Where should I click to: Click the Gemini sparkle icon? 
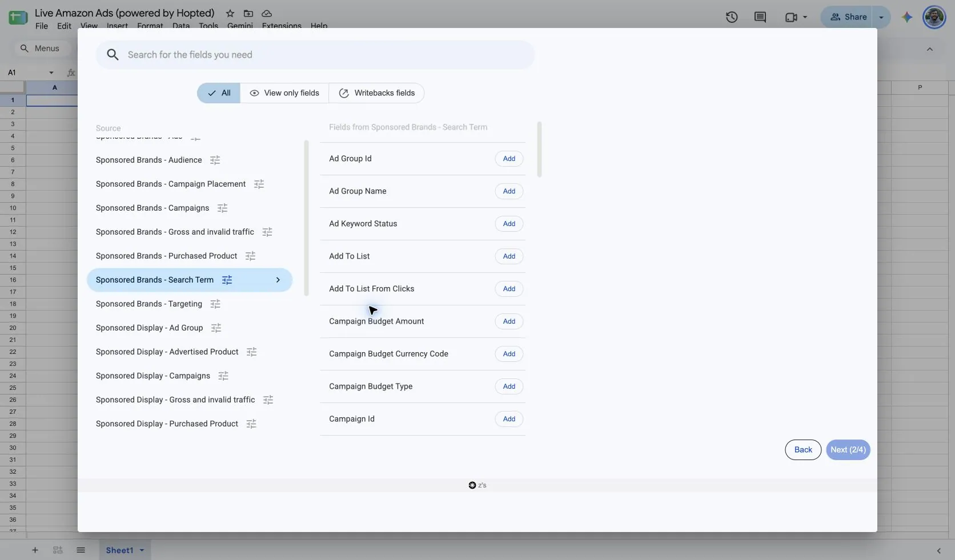click(x=907, y=17)
